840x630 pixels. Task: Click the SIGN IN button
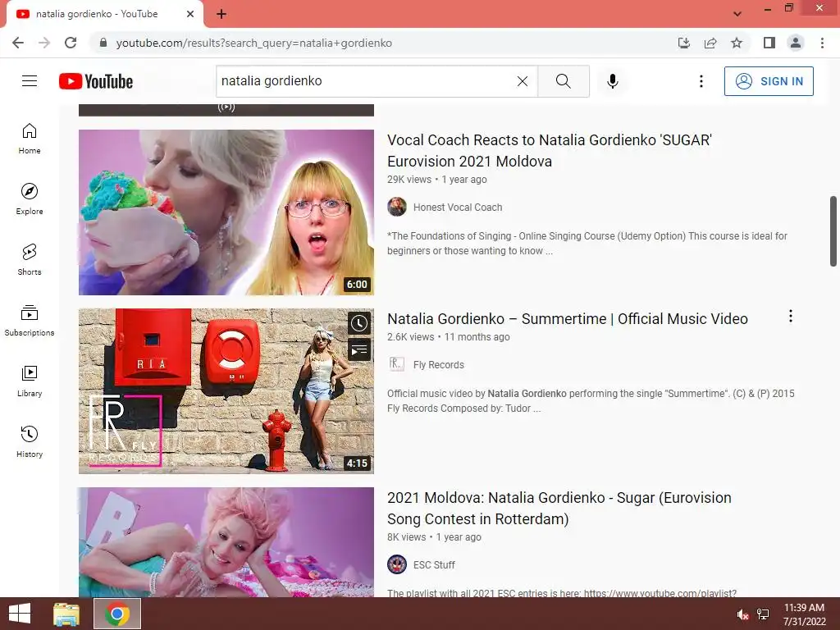click(x=769, y=81)
